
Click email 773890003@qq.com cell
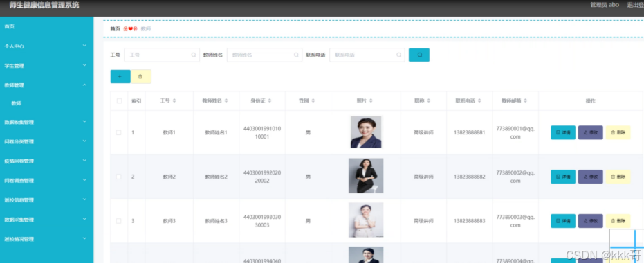pyautogui.click(x=515, y=221)
